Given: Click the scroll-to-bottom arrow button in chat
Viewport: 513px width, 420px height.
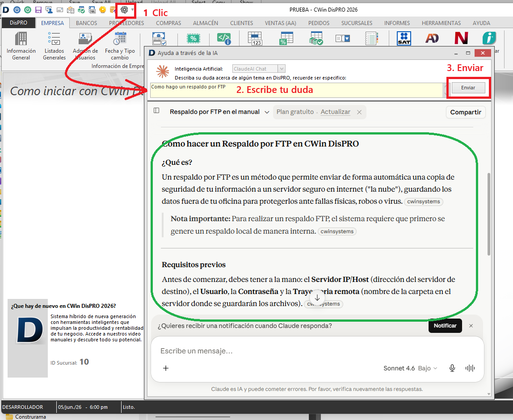Looking at the screenshot, I should coord(317,298).
